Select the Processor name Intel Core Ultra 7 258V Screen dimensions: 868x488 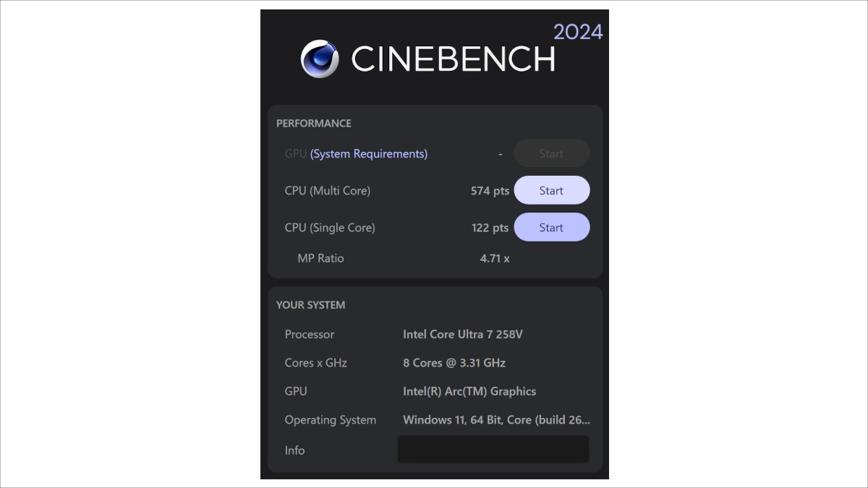[x=463, y=334]
